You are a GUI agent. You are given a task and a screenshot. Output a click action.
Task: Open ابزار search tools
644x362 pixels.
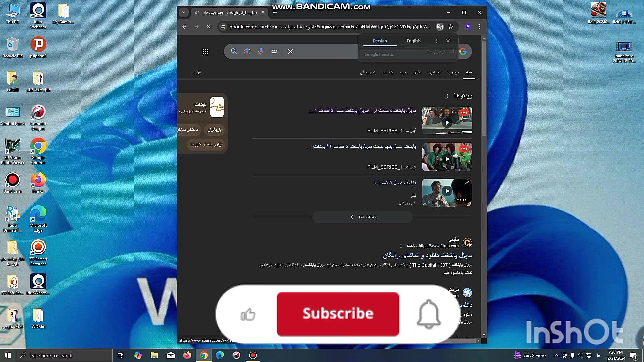coord(197,72)
